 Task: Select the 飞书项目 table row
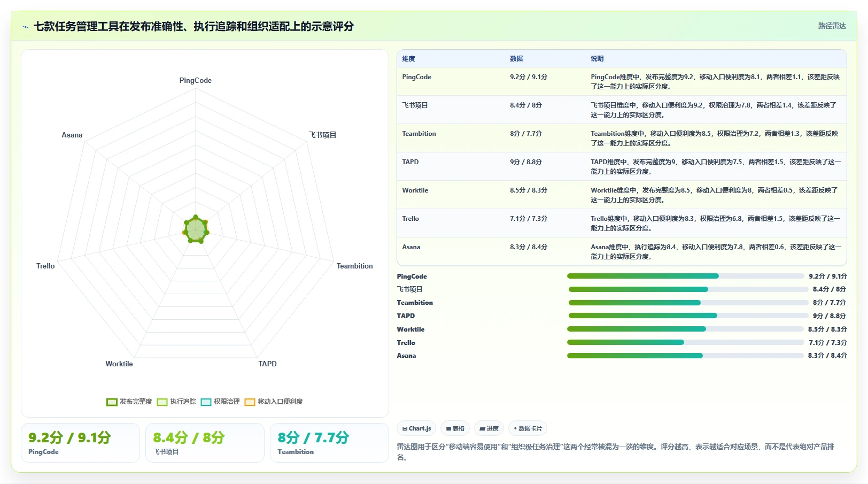pyautogui.click(x=622, y=110)
